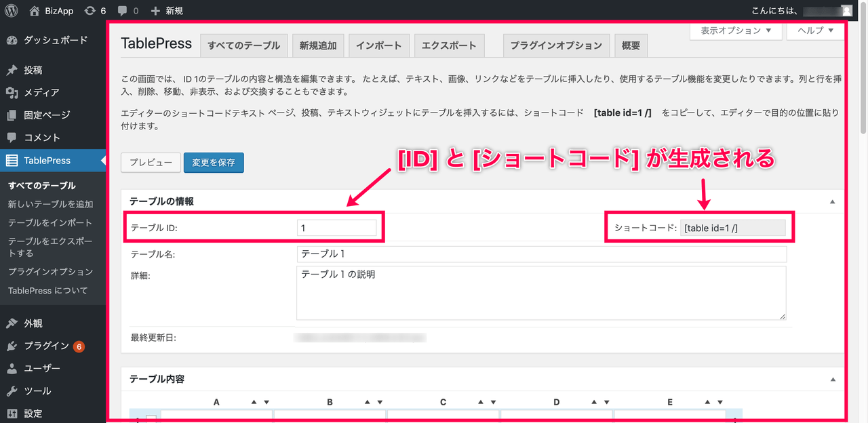Open the comments bubble icon in admin bar

pos(122,11)
